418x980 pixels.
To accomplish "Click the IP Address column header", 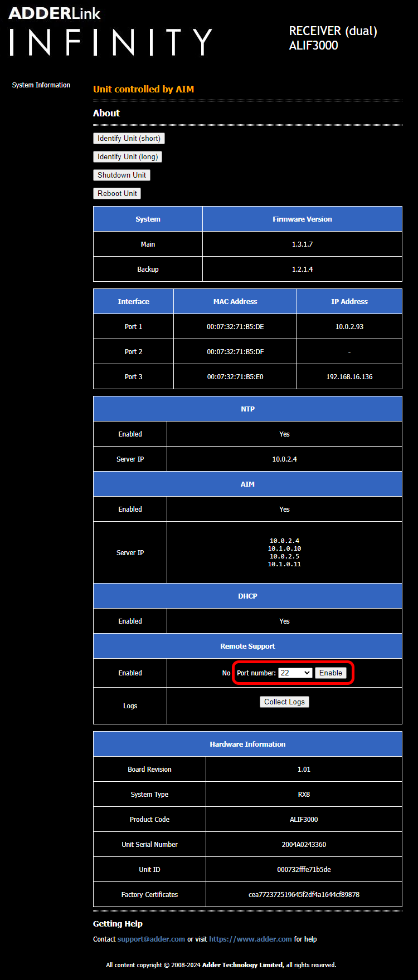I will [349, 301].
